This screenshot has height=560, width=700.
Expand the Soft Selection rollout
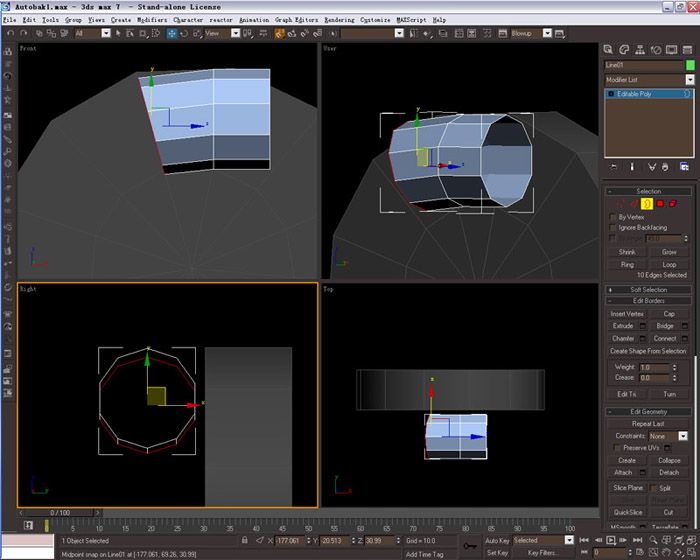[648, 290]
